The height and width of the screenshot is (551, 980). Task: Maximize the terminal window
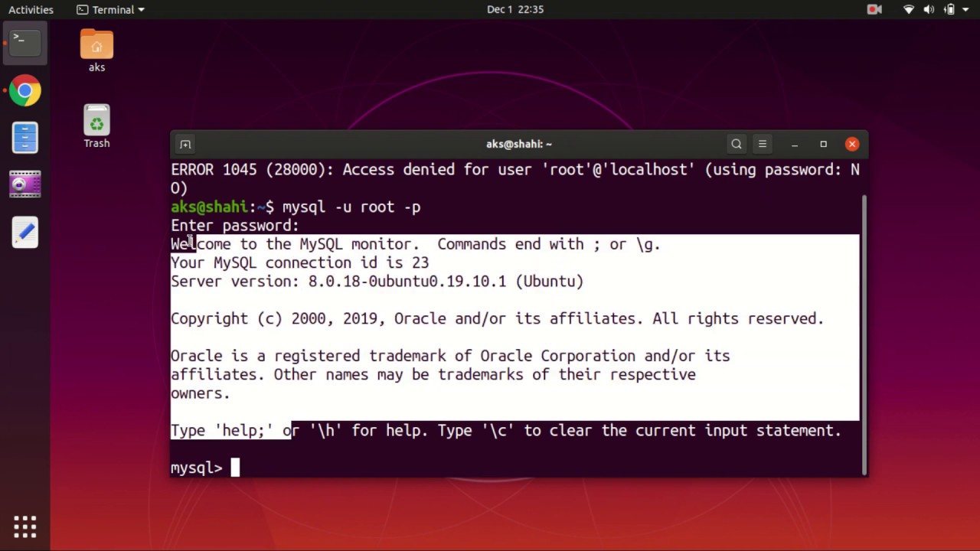pos(823,144)
